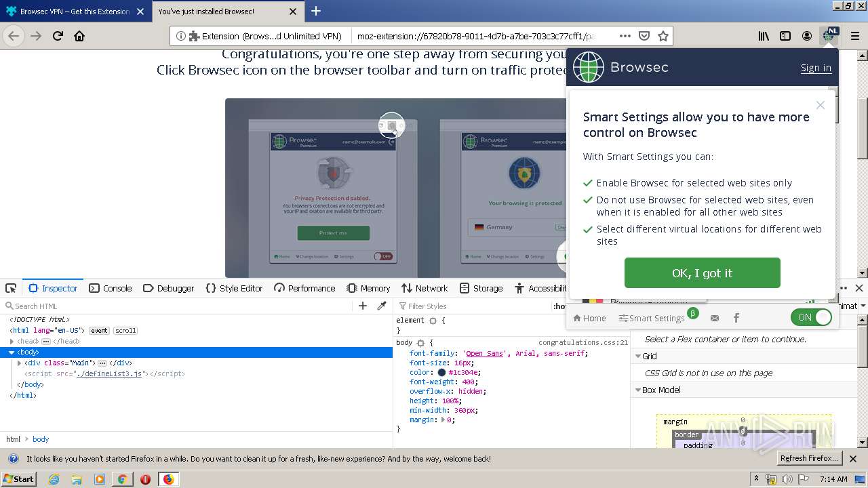
Task: Open the Network tab
Action: pos(425,288)
